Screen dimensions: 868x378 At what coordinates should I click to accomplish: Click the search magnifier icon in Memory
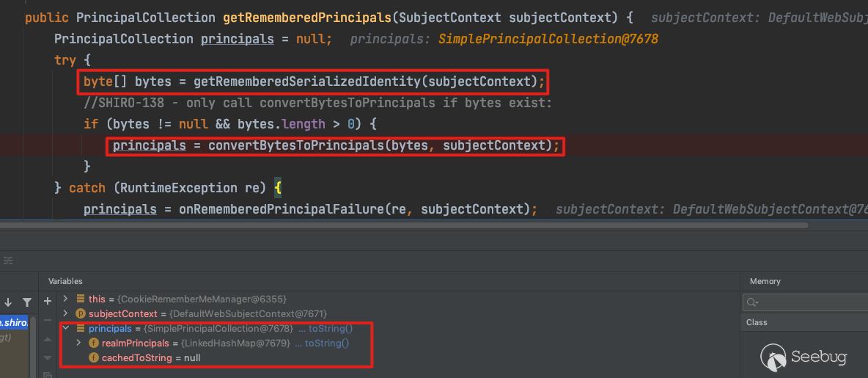(x=751, y=302)
